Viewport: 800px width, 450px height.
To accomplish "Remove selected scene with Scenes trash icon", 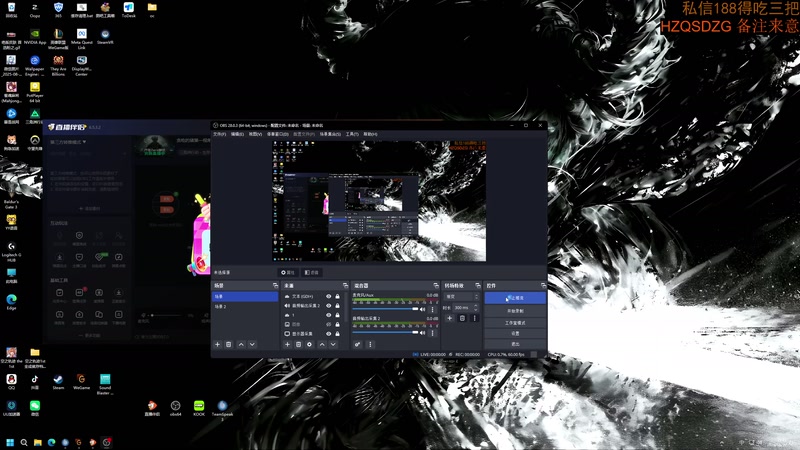I will 229,344.
